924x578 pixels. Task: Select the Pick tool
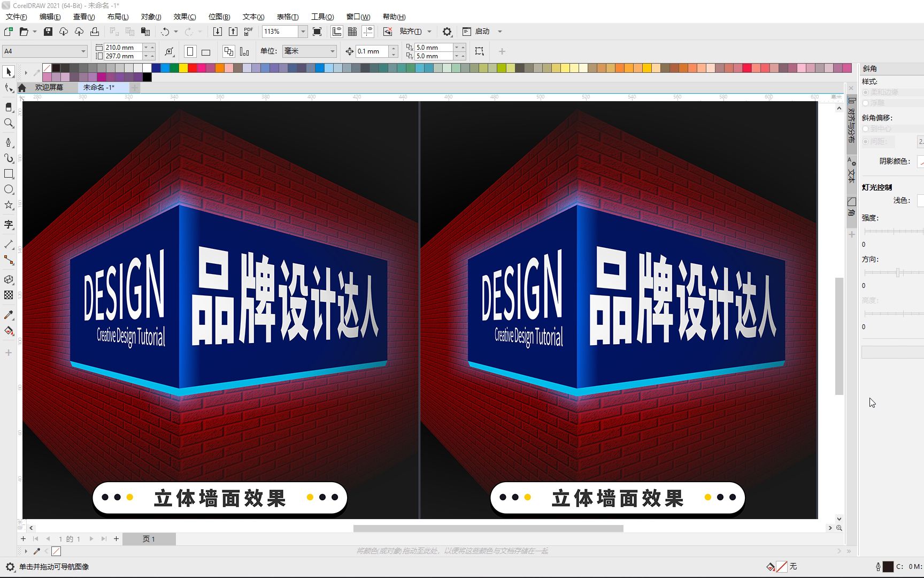pos(9,72)
